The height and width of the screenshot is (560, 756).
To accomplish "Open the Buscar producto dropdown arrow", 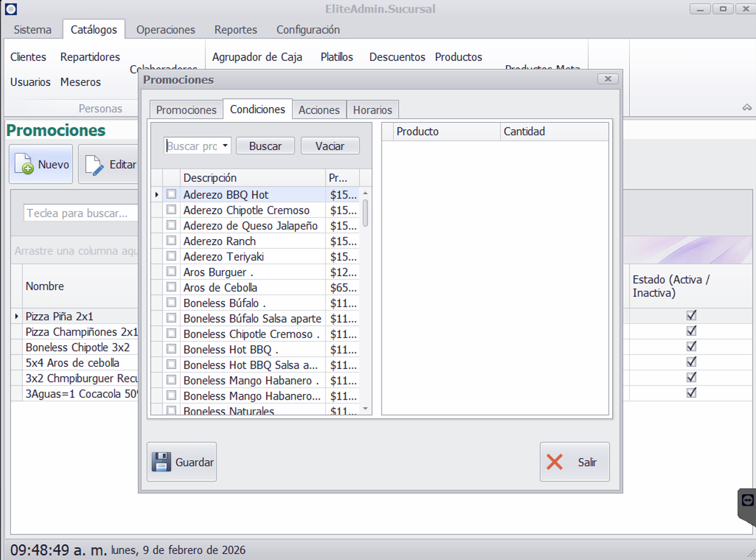I will pos(225,146).
